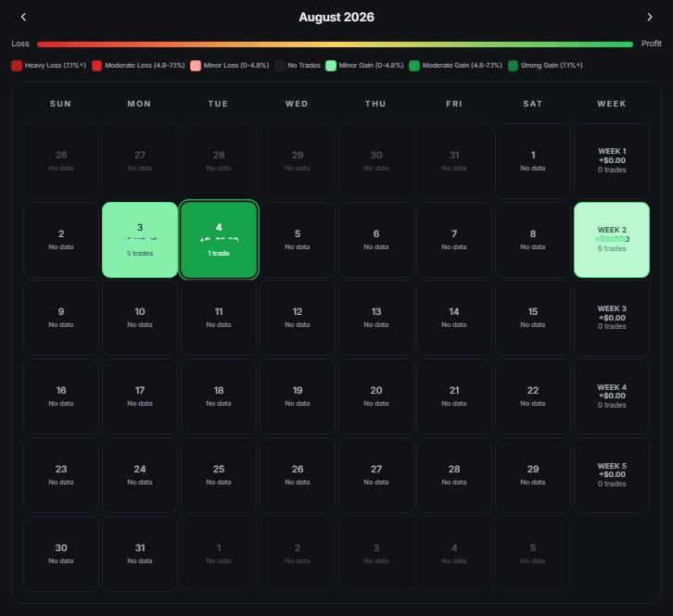Image resolution: width=673 pixels, height=616 pixels.
Task: Select the August 16 day cell
Action: click(61, 396)
